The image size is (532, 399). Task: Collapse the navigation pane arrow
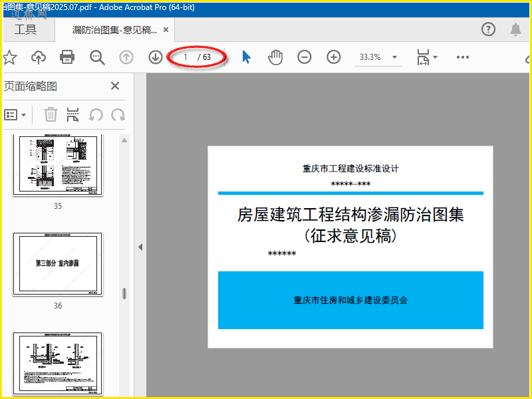coord(140,247)
